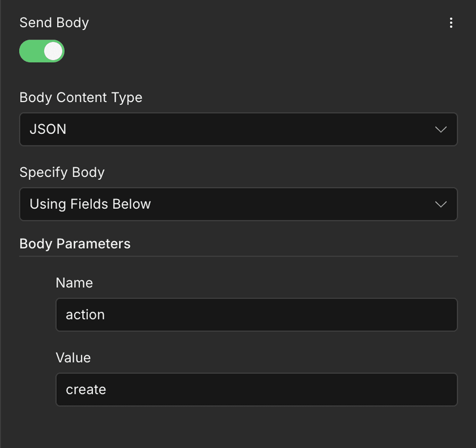The height and width of the screenshot is (448, 476).
Task: Click the 'action' text in the Name field
Action: 85,315
